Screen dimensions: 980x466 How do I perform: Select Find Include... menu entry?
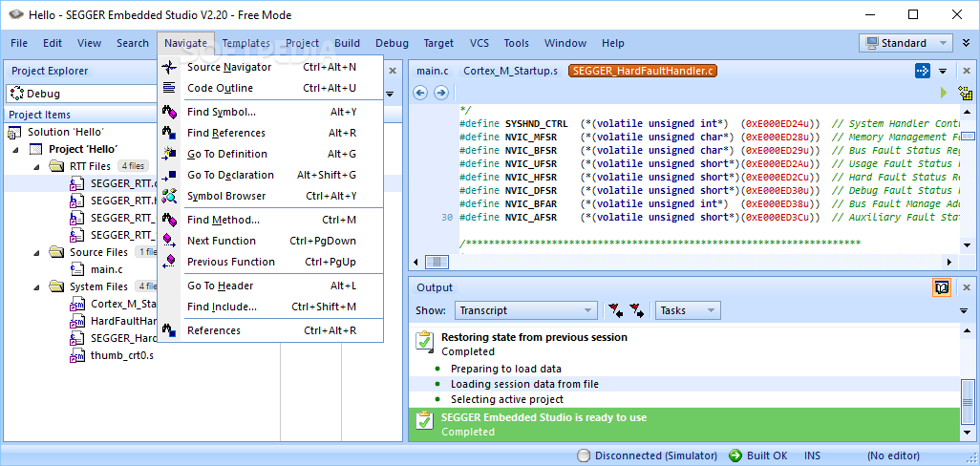(x=270, y=307)
